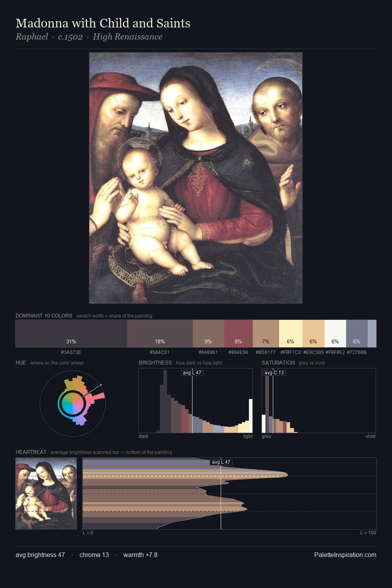Screen dimensions: 392x588
Task: Click the 'L = 100' axis label
Action: pos(368,533)
